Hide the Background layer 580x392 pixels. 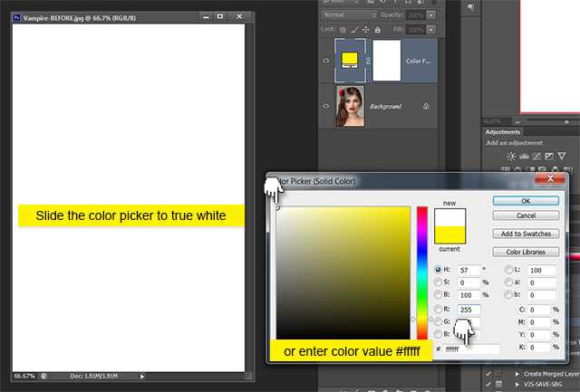pyautogui.click(x=326, y=106)
